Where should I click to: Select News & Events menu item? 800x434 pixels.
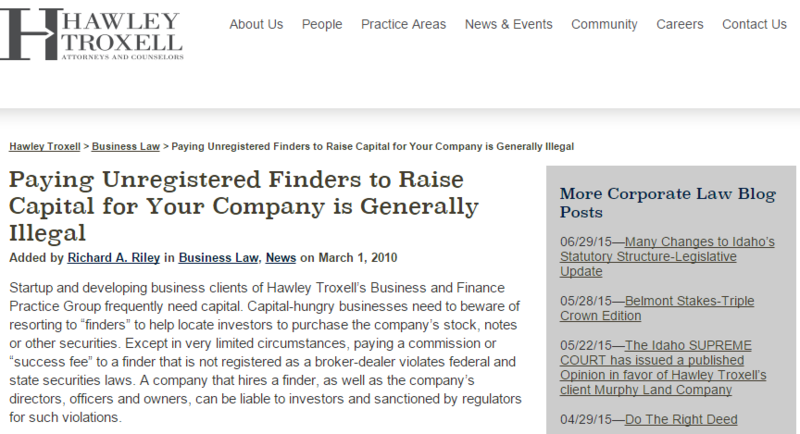(x=508, y=25)
